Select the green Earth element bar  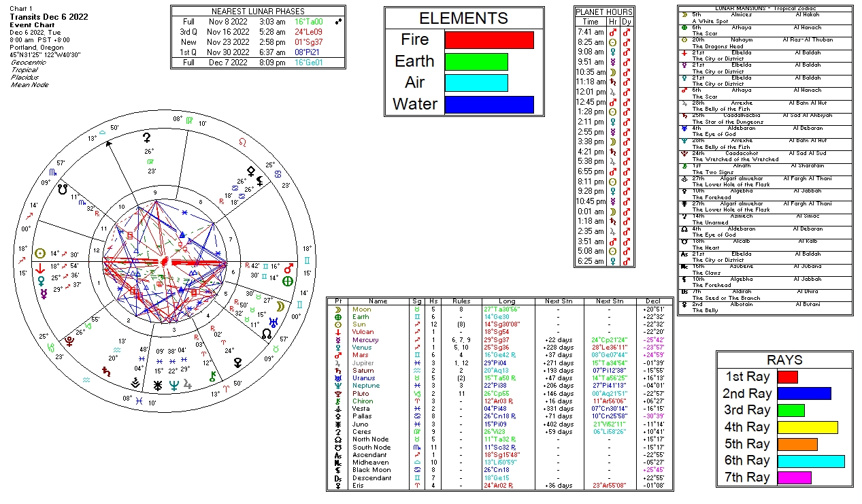[476, 62]
